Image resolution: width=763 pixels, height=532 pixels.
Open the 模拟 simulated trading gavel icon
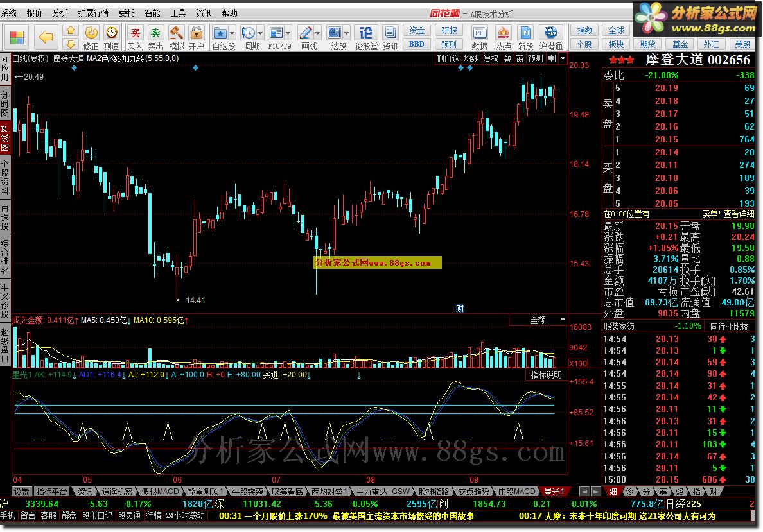pyautogui.click(x=176, y=37)
